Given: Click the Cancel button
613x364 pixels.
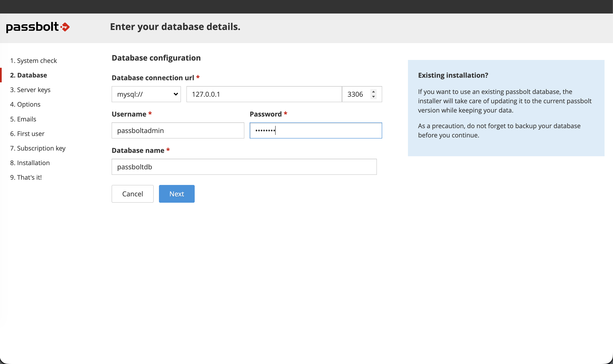Looking at the screenshot, I should 133,194.
